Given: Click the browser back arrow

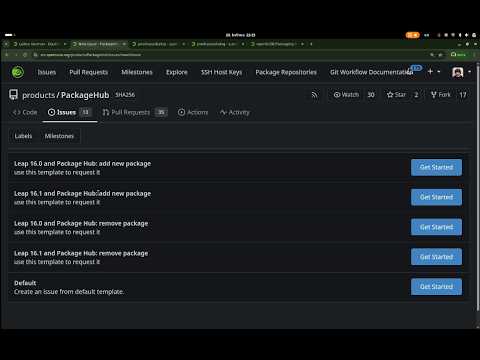Looking at the screenshot, I should 6,54.
